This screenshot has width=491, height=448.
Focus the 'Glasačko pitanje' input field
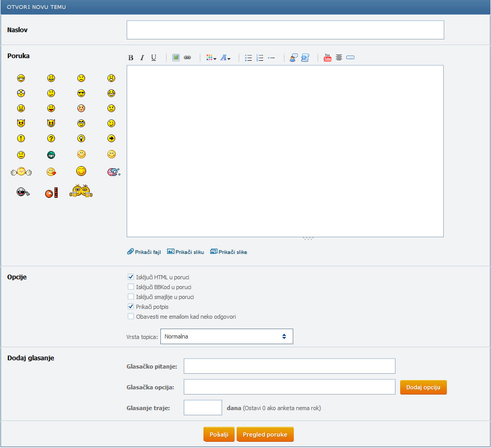coord(289,366)
